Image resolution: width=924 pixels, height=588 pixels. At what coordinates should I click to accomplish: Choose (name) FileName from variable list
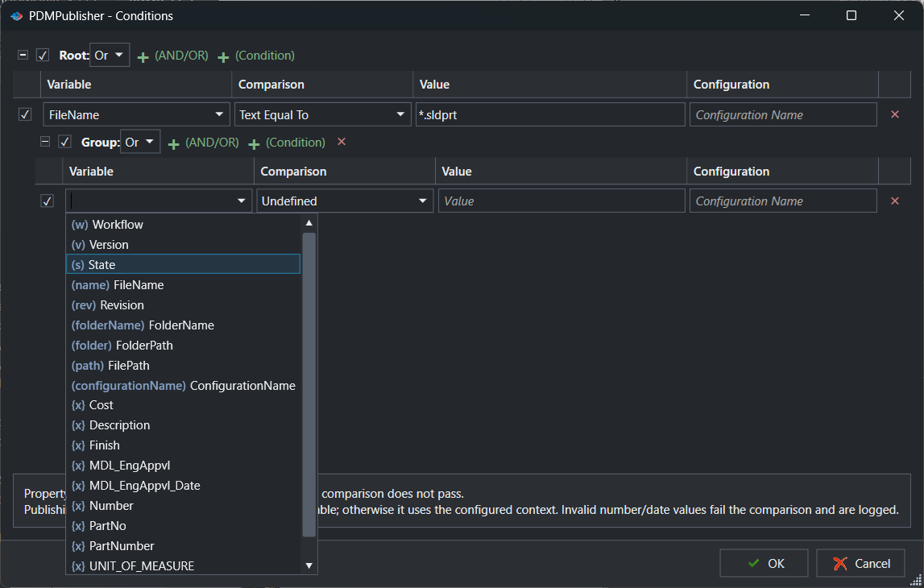tap(183, 284)
